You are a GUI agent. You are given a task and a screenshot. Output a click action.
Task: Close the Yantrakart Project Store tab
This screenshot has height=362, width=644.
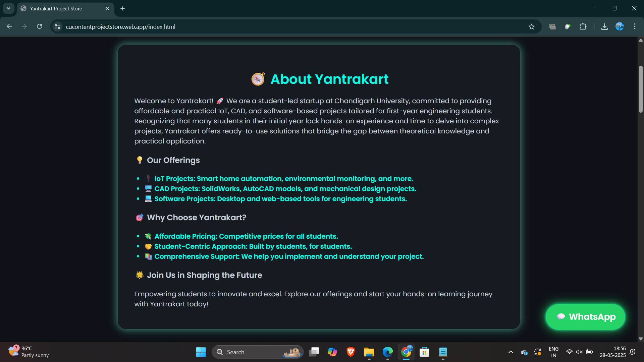point(107,8)
